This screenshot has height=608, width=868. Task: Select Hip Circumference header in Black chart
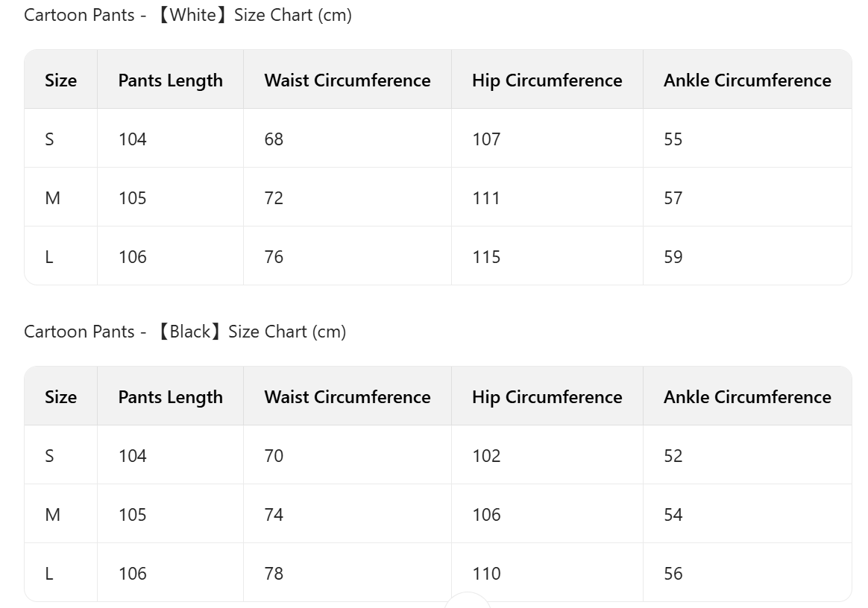pos(547,397)
